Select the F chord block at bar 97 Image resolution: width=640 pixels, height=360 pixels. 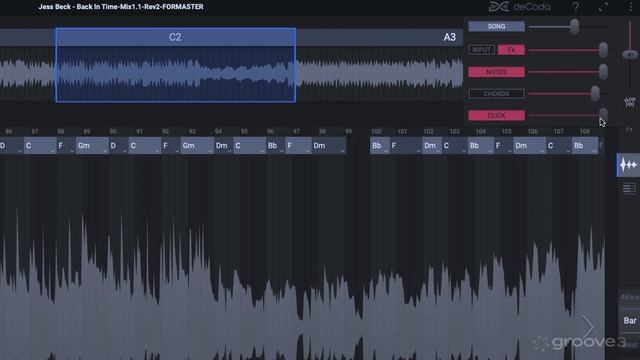299,146
